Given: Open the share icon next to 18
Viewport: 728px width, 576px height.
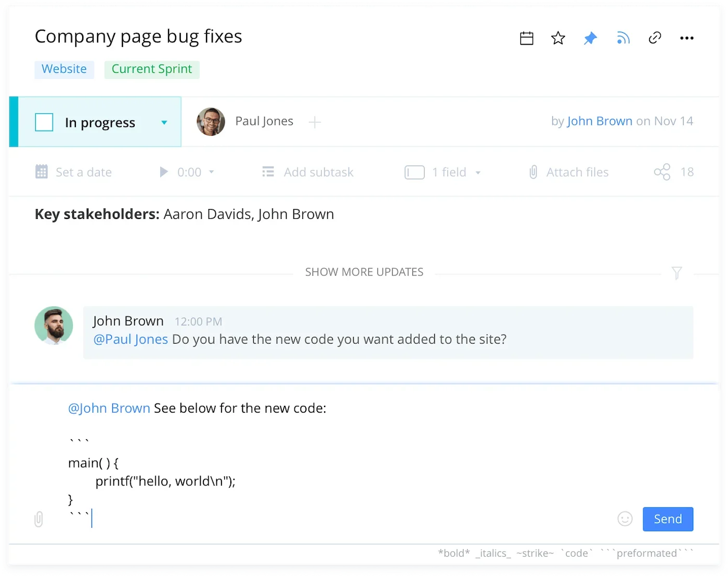Looking at the screenshot, I should click(662, 172).
